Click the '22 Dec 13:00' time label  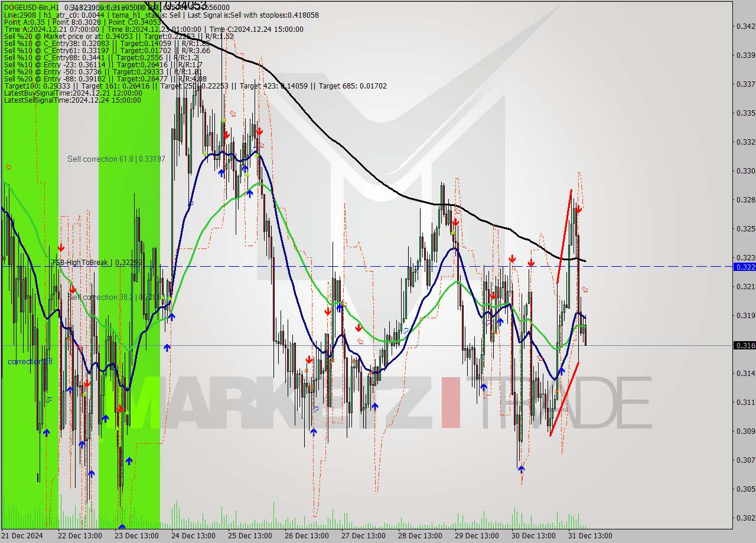pos(80,536)
